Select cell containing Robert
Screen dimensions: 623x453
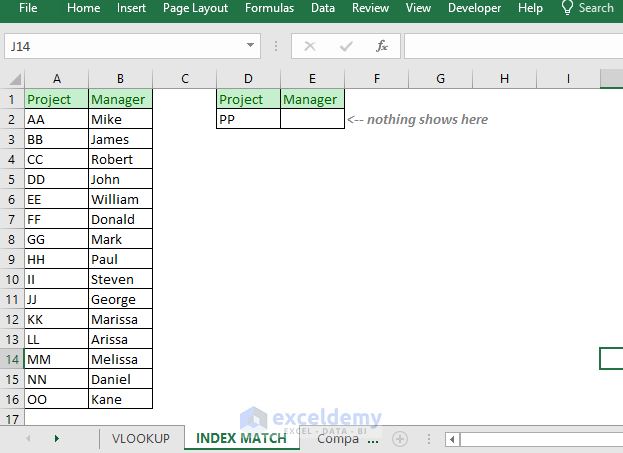(x=120, y=159)
